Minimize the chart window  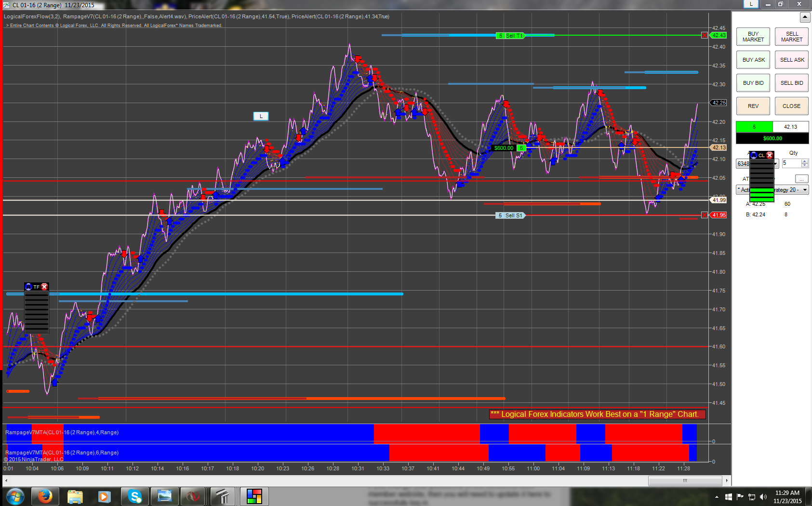point(768,4)
